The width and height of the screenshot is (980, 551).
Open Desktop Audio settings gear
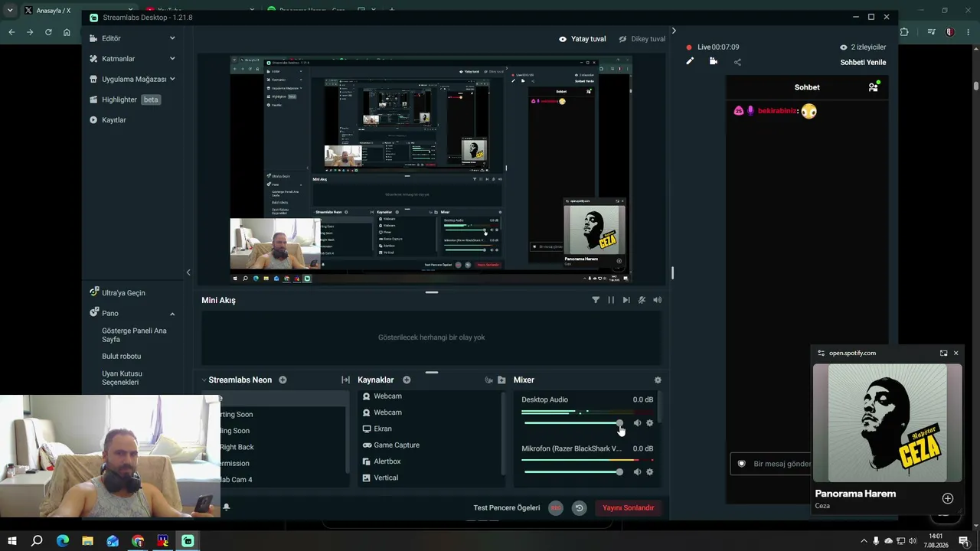click(x=650, y=423)
